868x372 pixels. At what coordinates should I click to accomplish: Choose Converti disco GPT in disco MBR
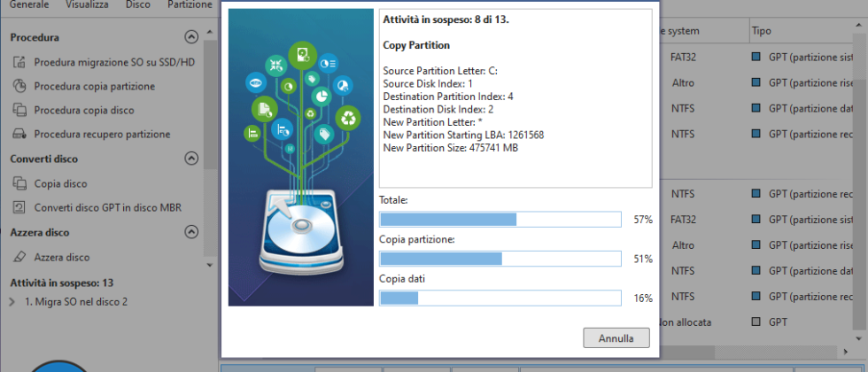(x=108, y=207)
